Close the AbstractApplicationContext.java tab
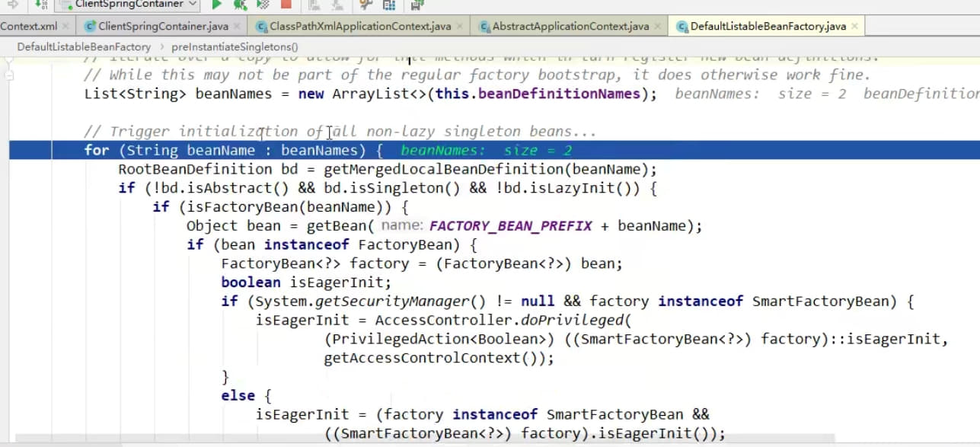 659,27
